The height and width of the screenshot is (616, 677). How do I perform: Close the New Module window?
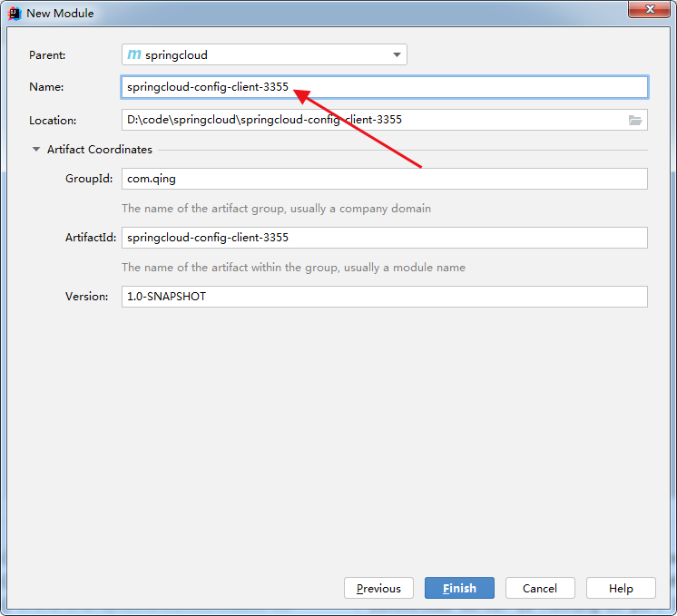coord(650,9)
